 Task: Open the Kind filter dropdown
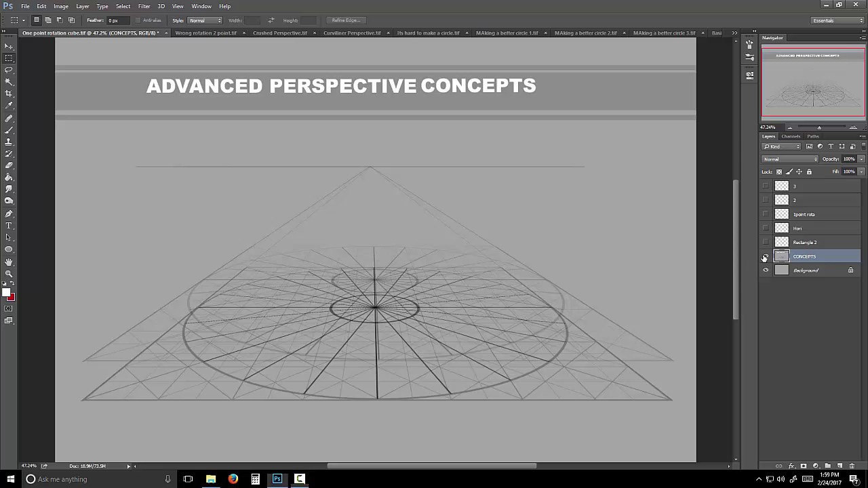pos(781,146)
